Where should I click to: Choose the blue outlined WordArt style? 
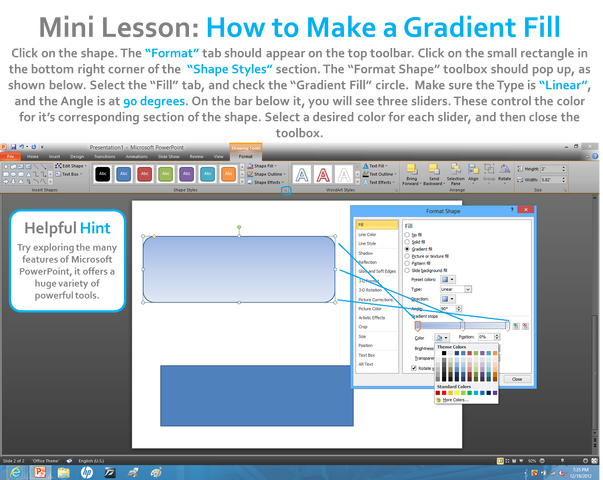point(302,175)
